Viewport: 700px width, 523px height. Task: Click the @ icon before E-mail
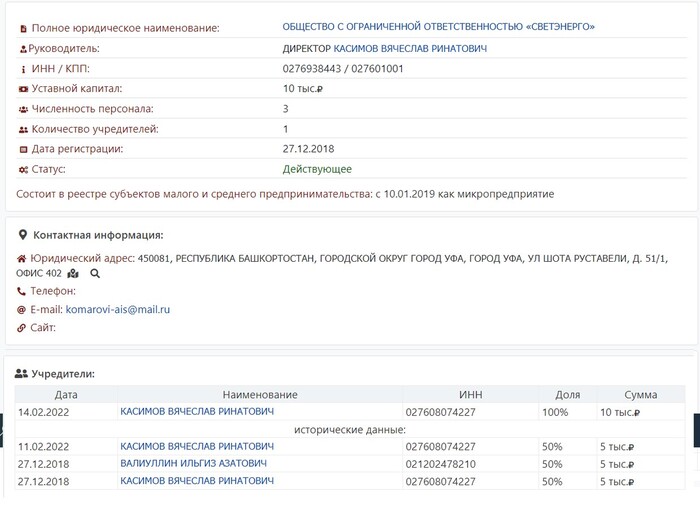(x=22, y=309)
